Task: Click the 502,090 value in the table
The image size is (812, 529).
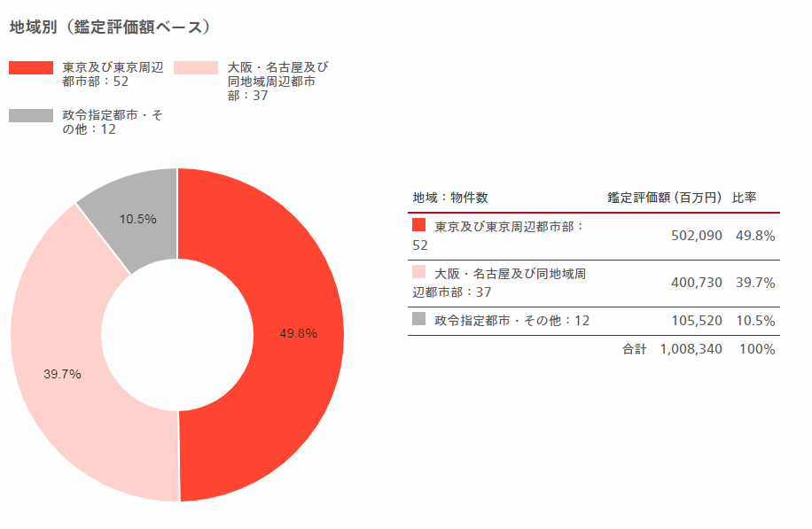Action: coord(697,236)
